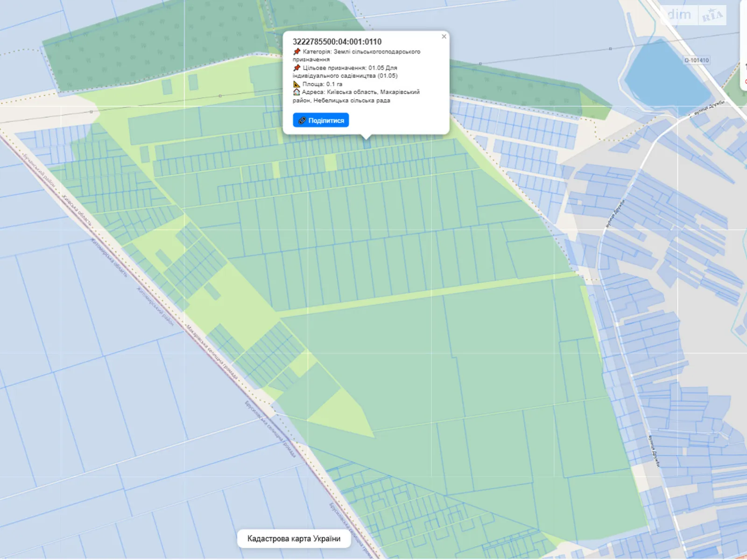Click the O-101410 road label
The height and width of the screenshot is (560, 747).
[697, 60]
